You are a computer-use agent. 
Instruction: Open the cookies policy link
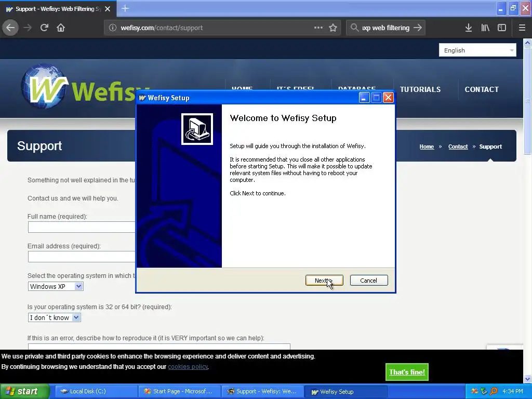(x=188, y=366)
